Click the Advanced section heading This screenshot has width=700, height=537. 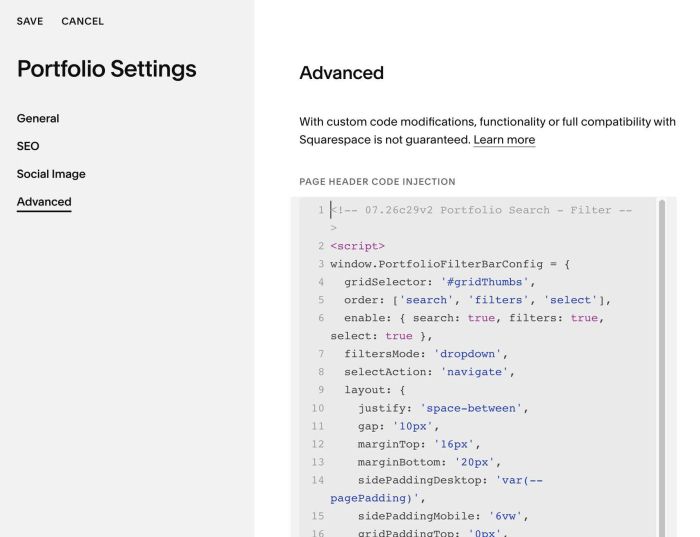(342, 73)
